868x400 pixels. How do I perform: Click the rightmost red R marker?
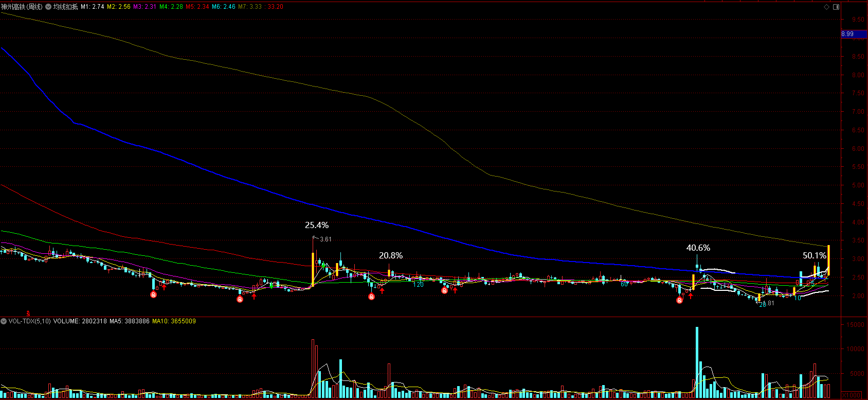point(680,300)
